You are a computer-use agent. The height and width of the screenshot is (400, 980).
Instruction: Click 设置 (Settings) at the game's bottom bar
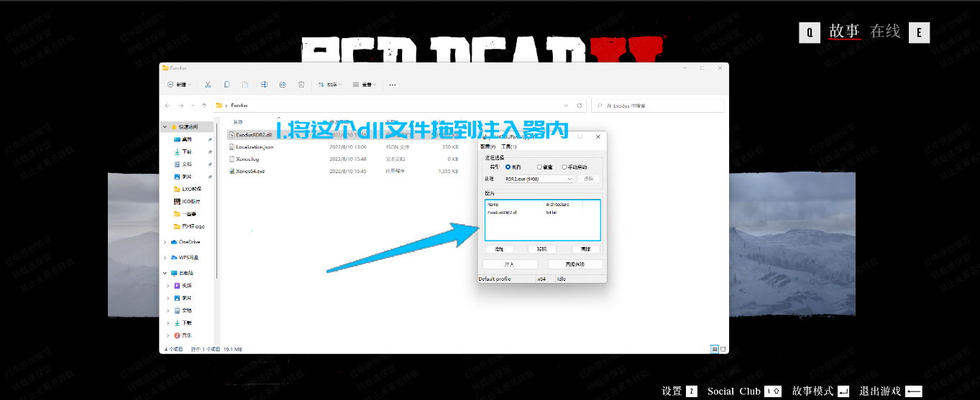point(680,391)
